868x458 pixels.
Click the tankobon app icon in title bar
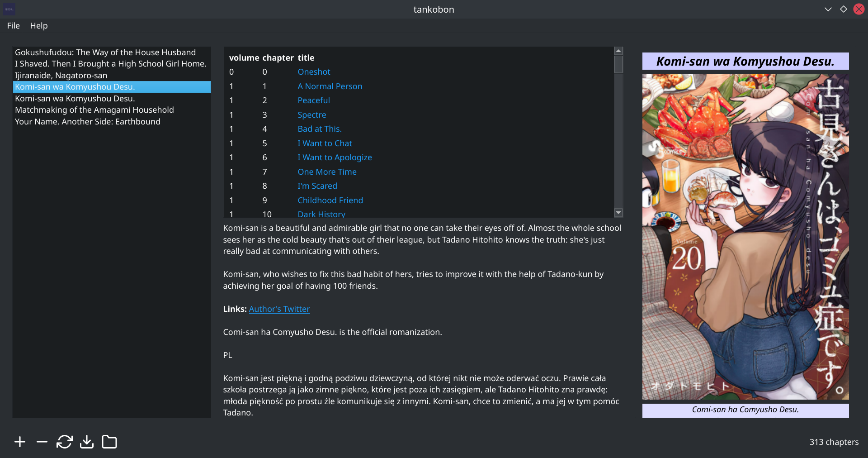9,9
